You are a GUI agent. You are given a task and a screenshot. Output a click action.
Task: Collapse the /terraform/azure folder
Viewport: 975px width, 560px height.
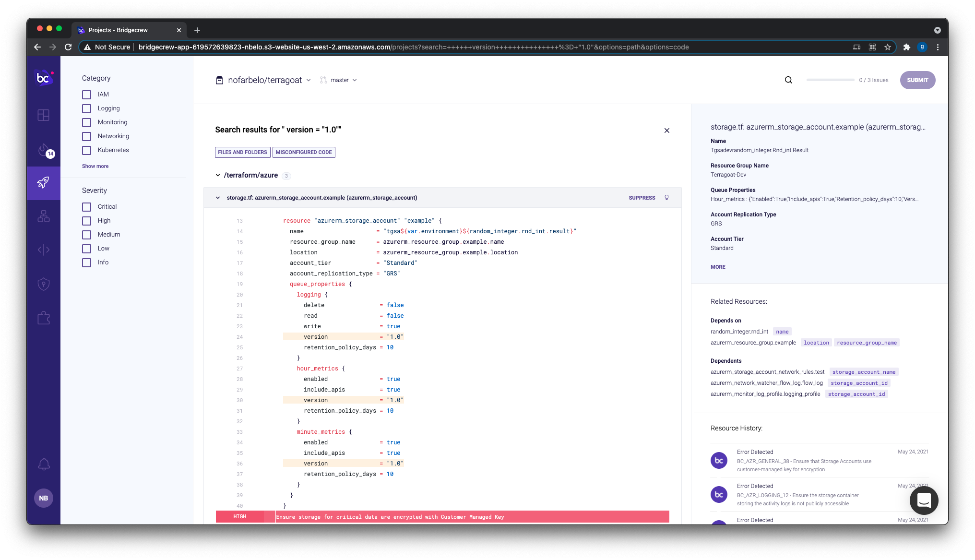[x=218, y=175]
